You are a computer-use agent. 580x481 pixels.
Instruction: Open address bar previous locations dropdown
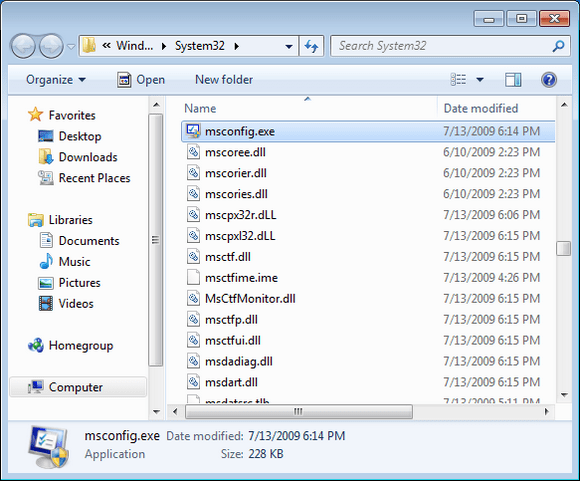289,47
